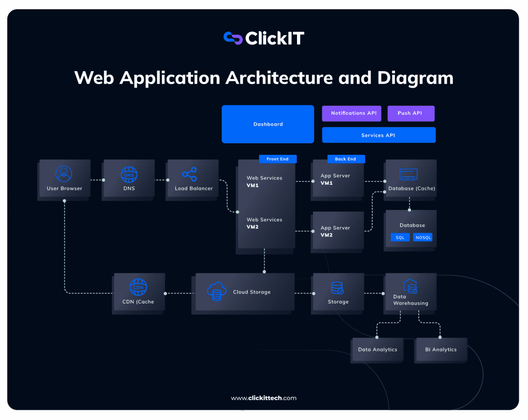
Task: Switch to the Back End tab
Action: pyautogui.click(x=346, y=159)
